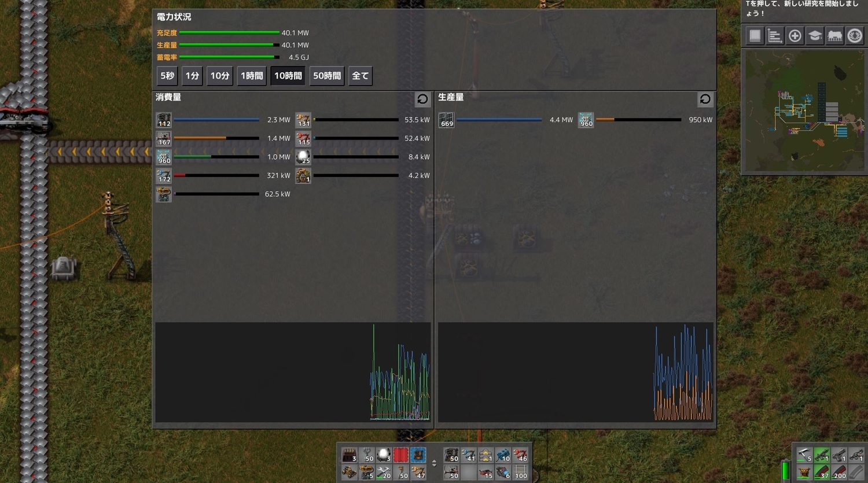Click the round gear-wheel button above the minimap
868x483 pixels.
pyautogui.click(x=855, y=36)
